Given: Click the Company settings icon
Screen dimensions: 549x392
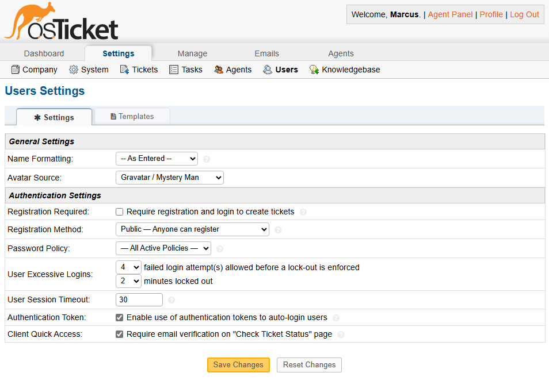Looking at the screenshot, I should point(16,70).
